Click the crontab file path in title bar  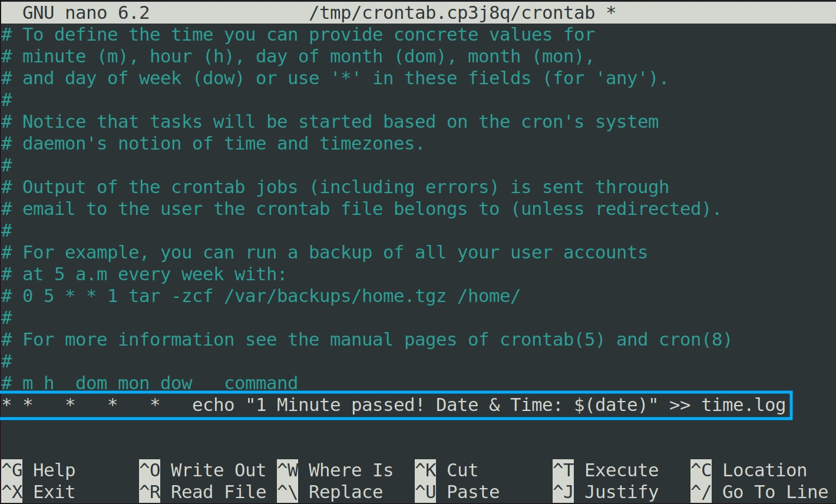click(452, 12)
